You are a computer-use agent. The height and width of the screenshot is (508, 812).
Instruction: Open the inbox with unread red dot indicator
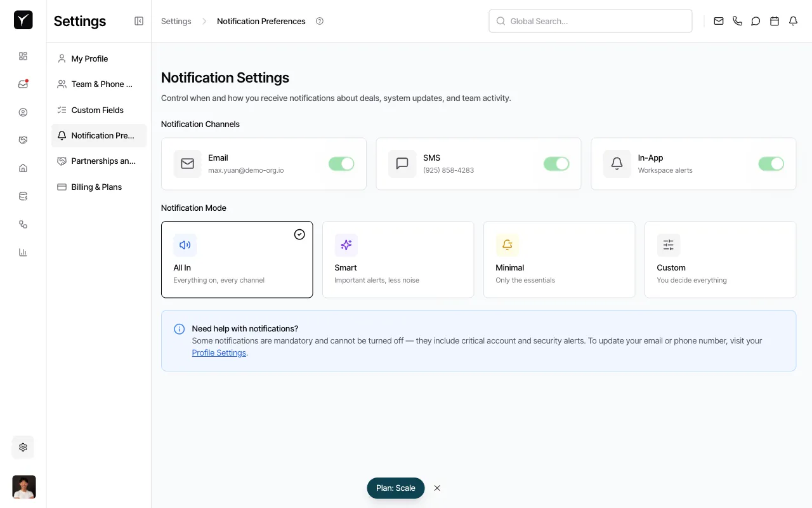pos(23,84)
